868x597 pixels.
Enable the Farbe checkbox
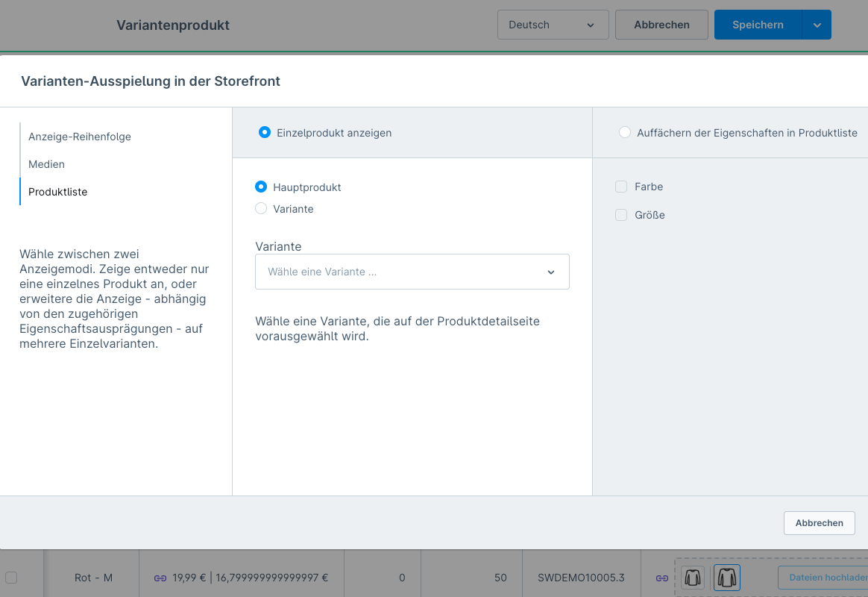coord(621,187)
